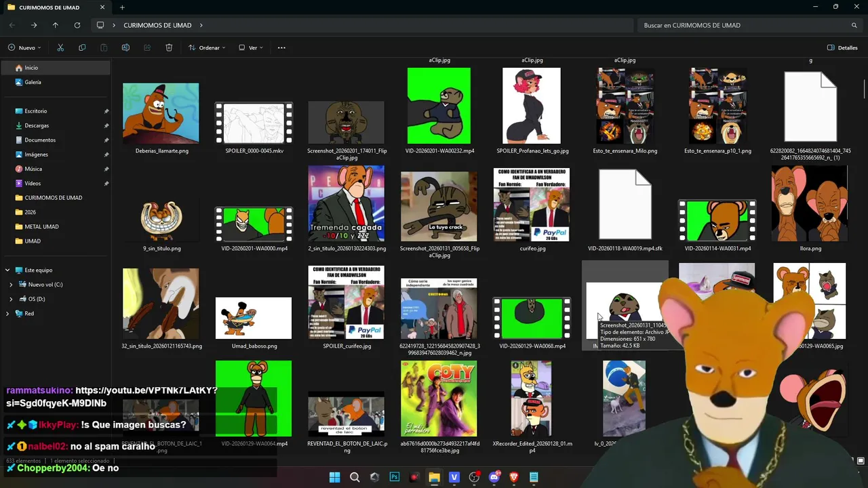Image resolution: width=868 pixels, height=488 pixels.
Task: Open the grey 3D app on taskbar
Action: click(374, 477)
